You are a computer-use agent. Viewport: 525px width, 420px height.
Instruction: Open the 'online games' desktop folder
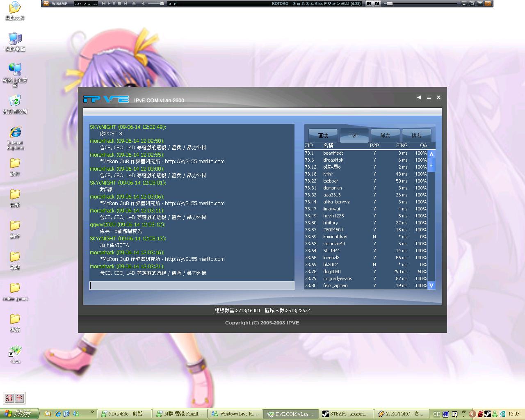15,289
